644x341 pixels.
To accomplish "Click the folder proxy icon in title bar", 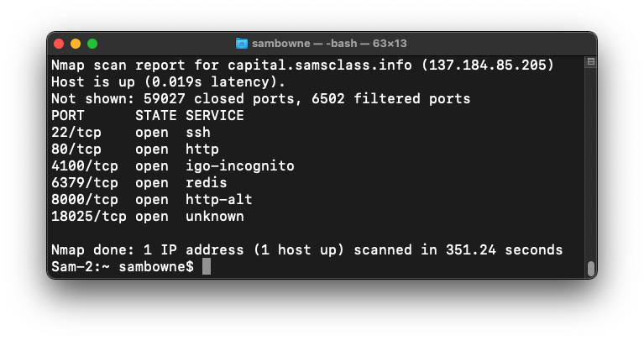I will 242,44.
